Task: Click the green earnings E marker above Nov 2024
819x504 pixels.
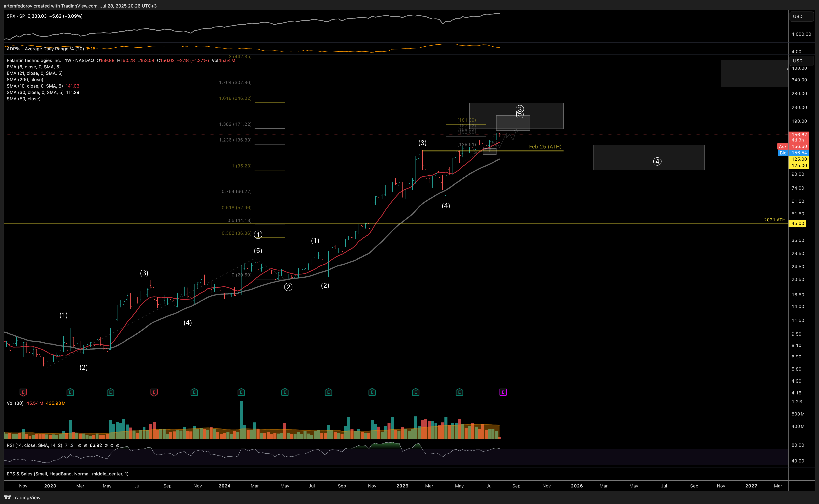Action: tap(372, 392)
